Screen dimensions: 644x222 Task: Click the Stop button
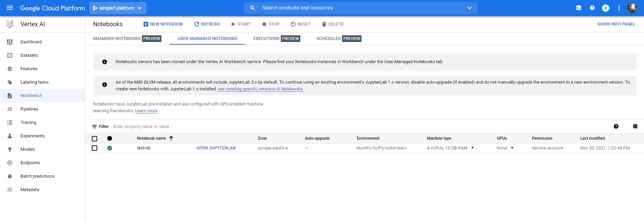pos(271,24)
